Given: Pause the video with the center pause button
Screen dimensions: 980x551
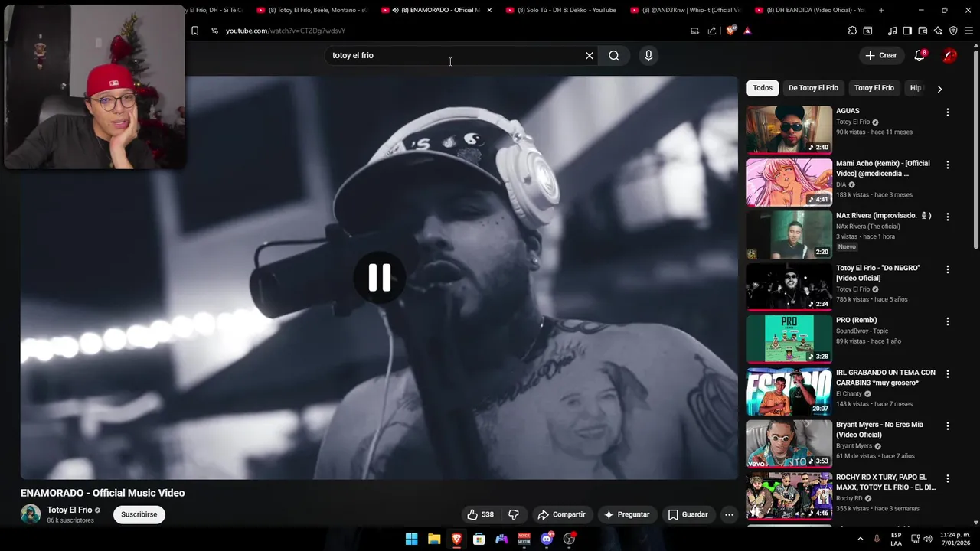Looking at the screenshot, I should coord(380,277).
